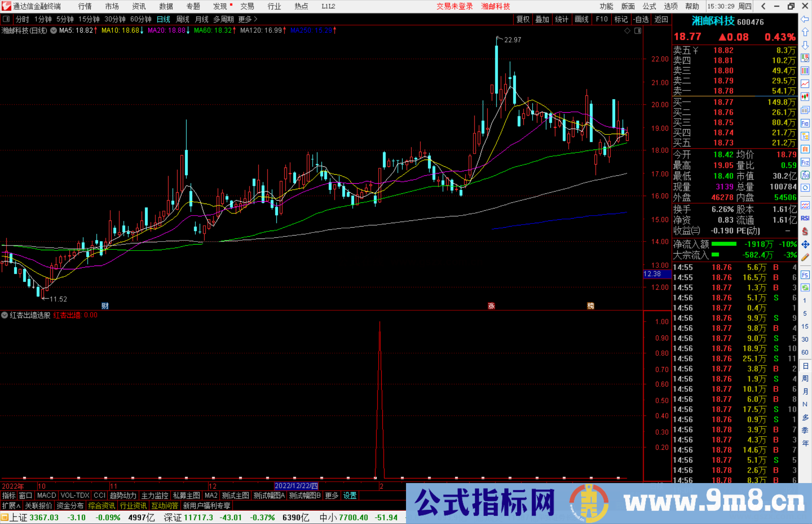Click the FS icon in right sidebar
This screenshot has height=524, width=812.
pyautogui.click(x=805, y=275)
